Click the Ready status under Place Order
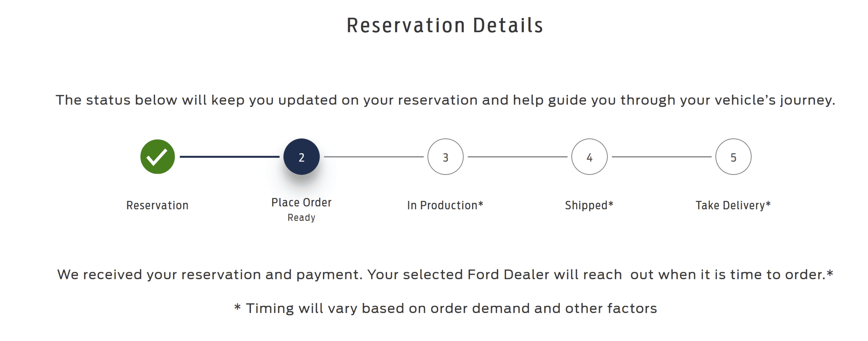The image size is (868, 341). point(301,218)
